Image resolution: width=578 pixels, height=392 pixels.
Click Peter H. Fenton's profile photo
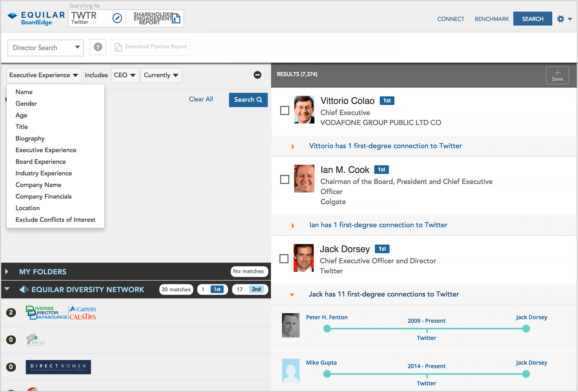coord(291,325)
